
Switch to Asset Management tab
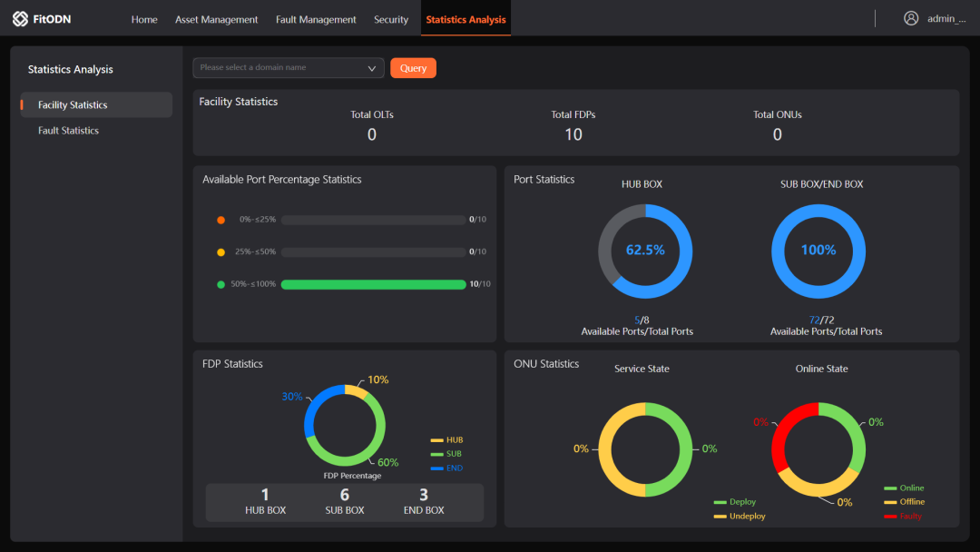click(x=216, y=19)
